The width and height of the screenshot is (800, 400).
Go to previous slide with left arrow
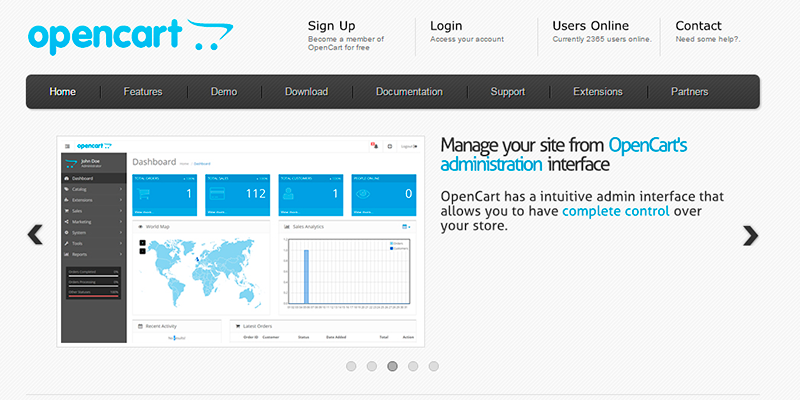[x=35, y=235]
